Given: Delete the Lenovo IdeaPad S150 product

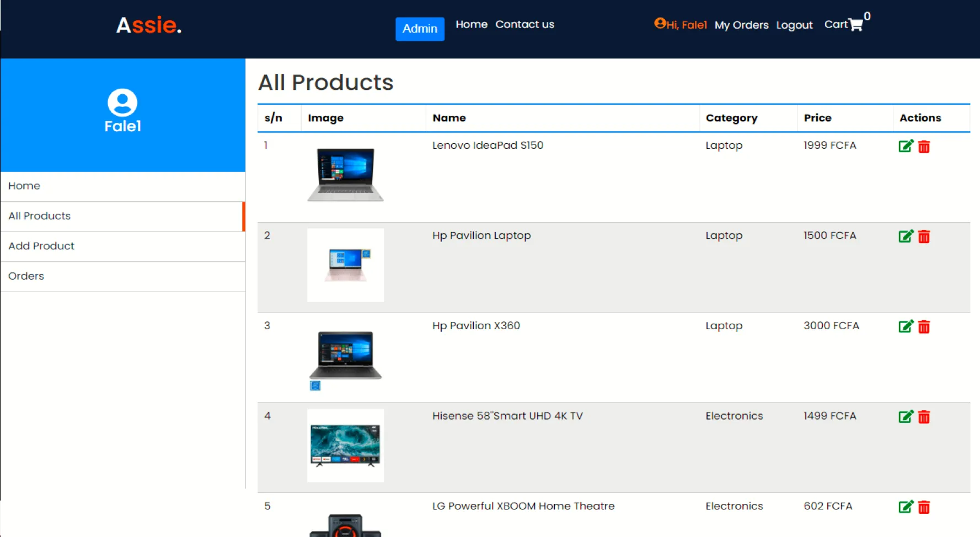Looking at the screenshot, I should pos(924,147).
